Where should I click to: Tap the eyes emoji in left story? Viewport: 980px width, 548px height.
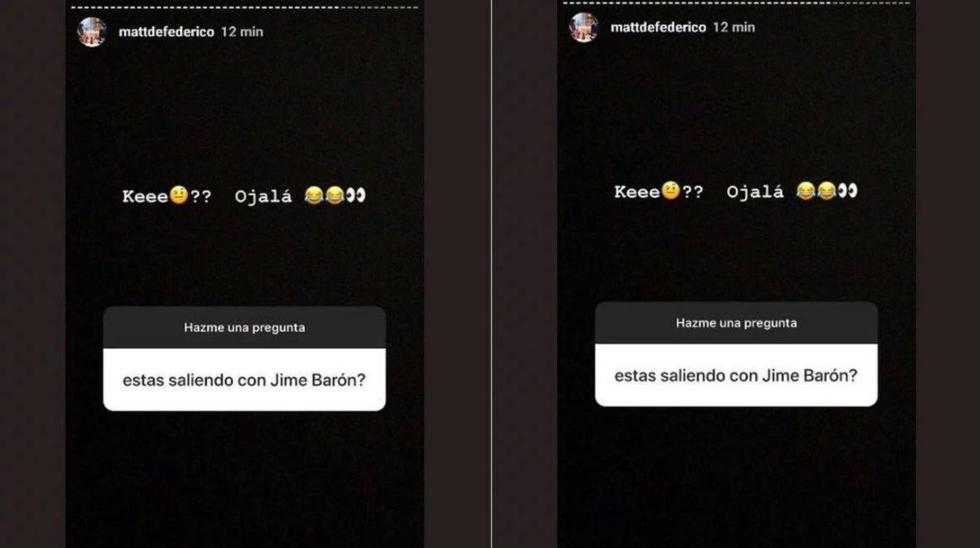(x=355, y=196)
